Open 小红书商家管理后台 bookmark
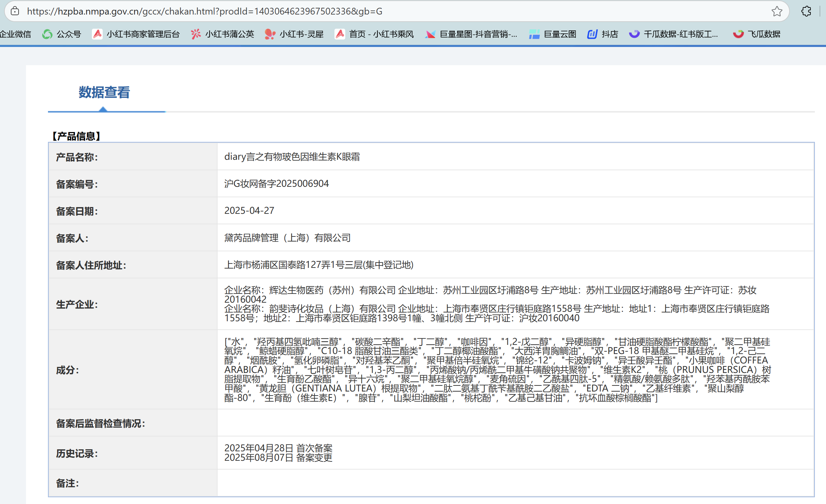The height and width of the screenshot is (504, 826). coord(136,34)
